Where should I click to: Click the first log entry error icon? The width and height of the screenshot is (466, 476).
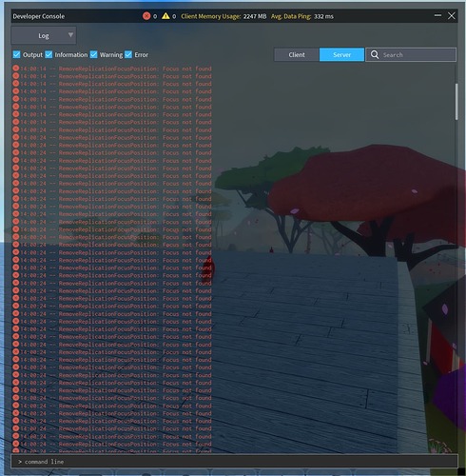coord(16,69)
